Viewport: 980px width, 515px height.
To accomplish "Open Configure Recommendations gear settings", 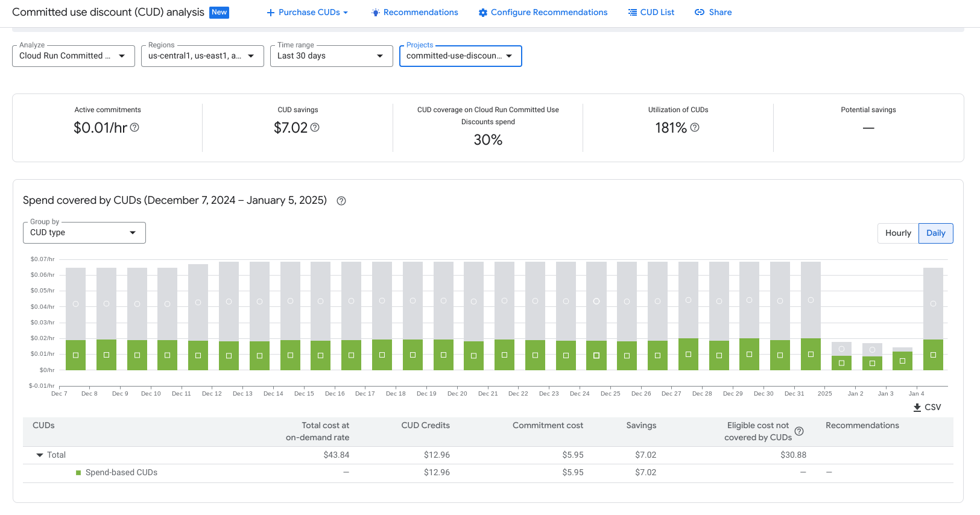I will [543, 12].
